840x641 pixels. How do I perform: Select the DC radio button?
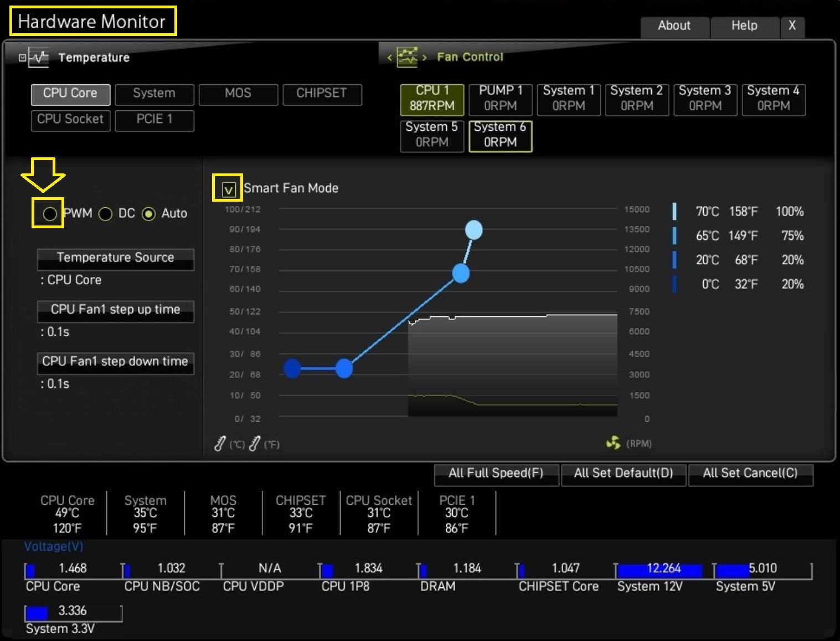pos(105,214)
